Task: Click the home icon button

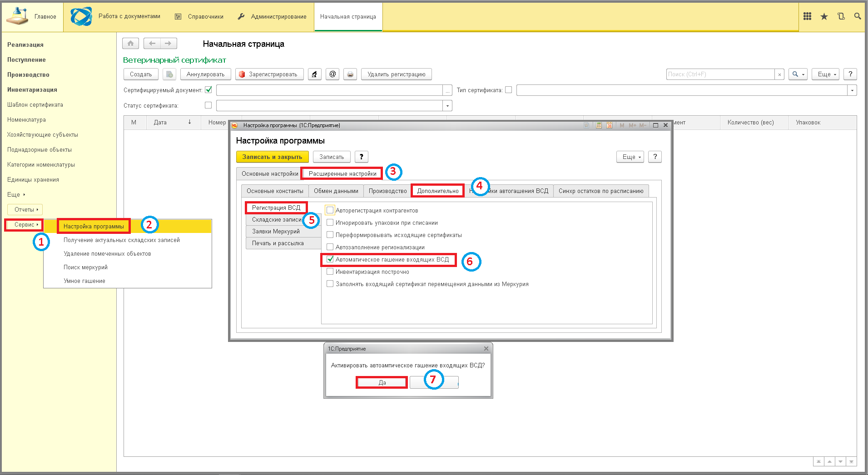Action: tap(130, 44)
